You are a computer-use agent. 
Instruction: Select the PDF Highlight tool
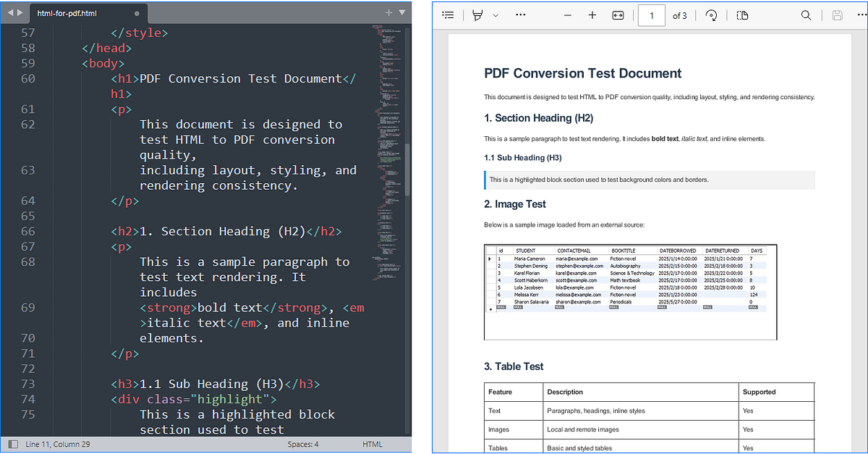[477, 15]
